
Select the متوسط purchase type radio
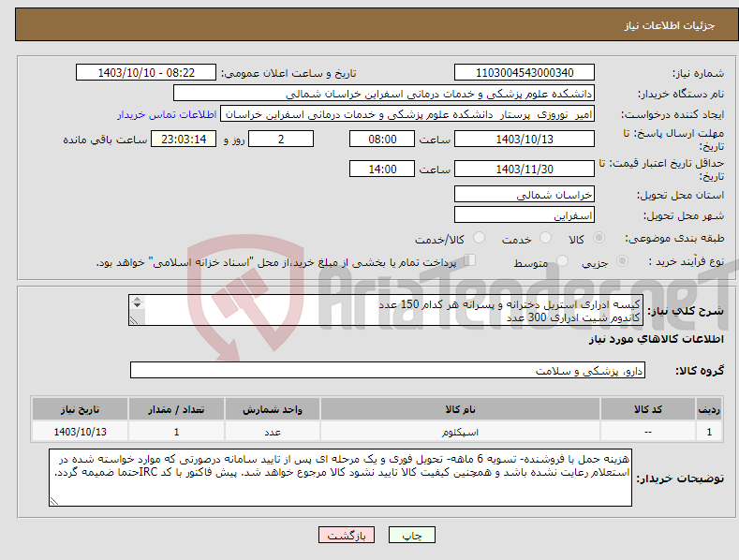pos(562,260)
